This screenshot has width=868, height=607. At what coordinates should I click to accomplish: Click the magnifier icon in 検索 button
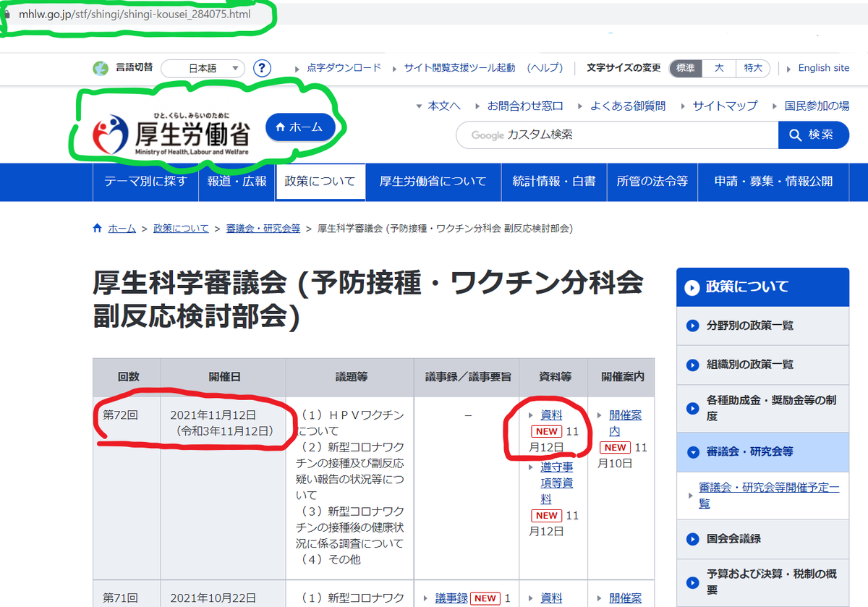pos(796,135)
